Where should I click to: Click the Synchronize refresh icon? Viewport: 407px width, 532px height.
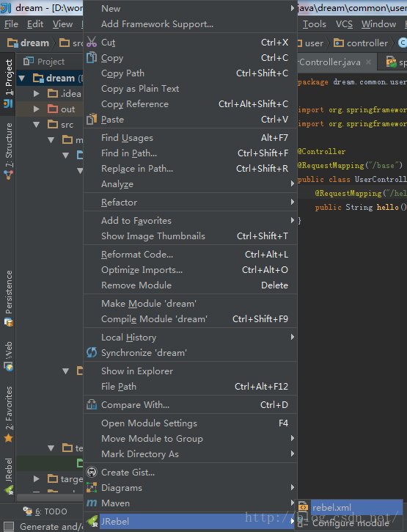(x=92, y=352)
